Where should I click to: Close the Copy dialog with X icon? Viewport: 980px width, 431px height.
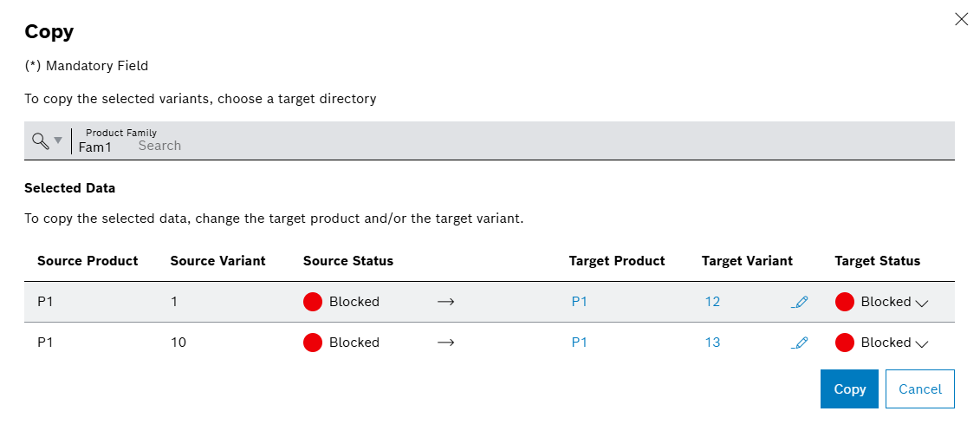pos(961,19)
